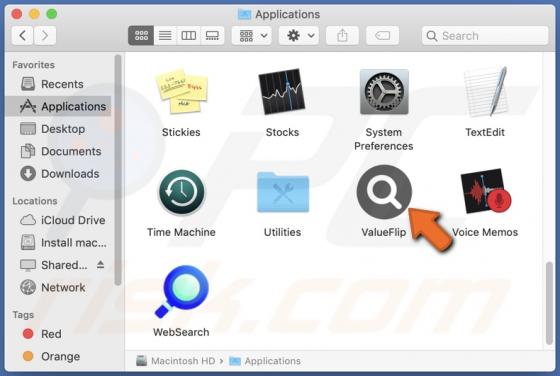Switch to list view

165,35
